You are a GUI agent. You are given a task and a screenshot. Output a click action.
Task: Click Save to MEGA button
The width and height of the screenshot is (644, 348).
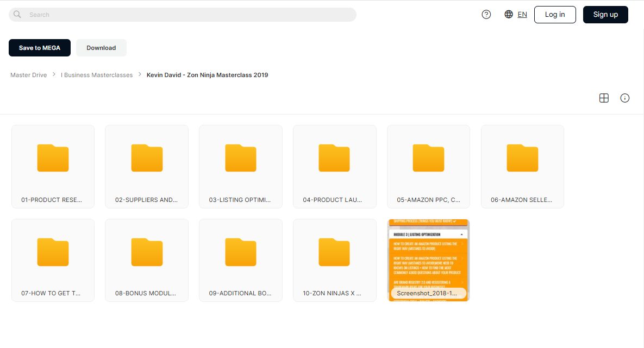click(x=40, y=48)
